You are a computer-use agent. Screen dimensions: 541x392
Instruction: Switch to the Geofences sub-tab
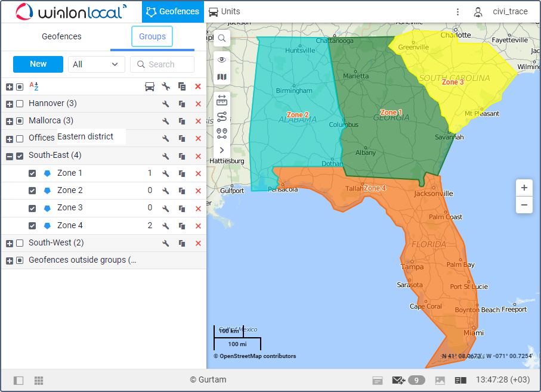click(61, 36)
